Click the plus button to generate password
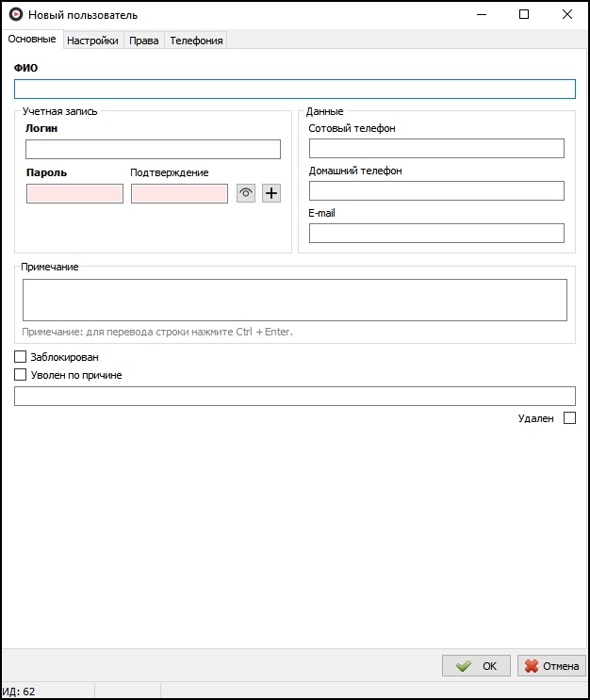The height and width of the screenshot is (700, 590). (271, 193)
